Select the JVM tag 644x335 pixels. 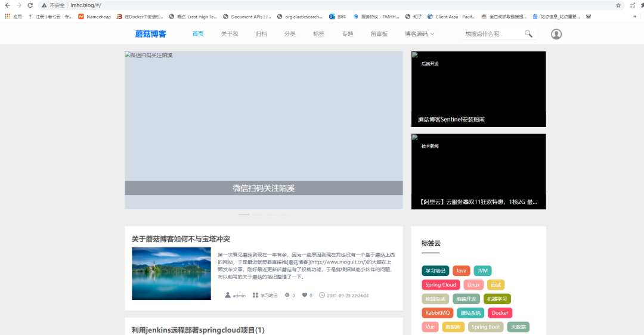(482, 271)
